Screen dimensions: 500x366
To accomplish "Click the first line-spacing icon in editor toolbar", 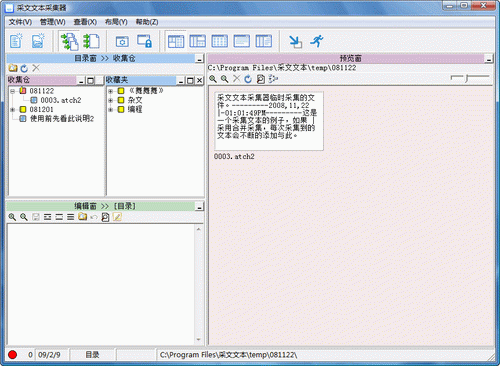I will [x=47, y=217].
